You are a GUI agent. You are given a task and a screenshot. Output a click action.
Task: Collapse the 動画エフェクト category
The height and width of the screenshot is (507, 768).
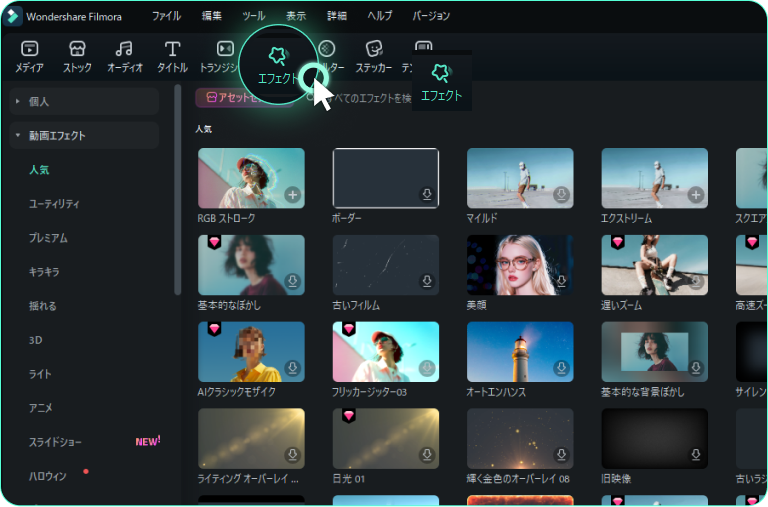(17, 135)
